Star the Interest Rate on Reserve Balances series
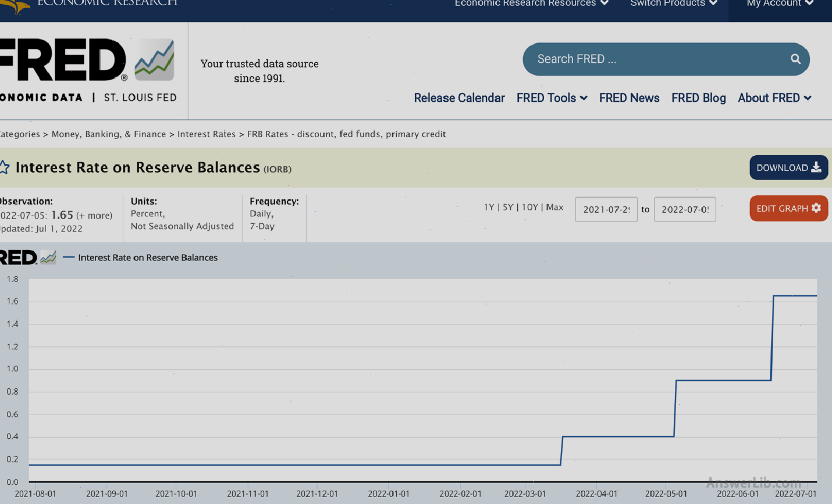Viewport: 832px width, 504px height. pos(3,167)
